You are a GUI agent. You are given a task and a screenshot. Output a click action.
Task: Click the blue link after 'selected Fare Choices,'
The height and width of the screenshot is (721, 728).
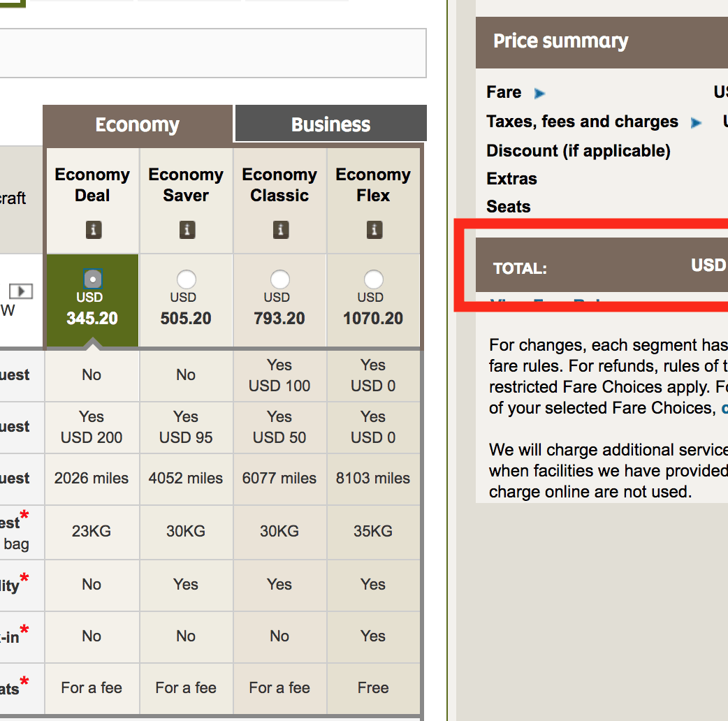[x=724, y=408]
